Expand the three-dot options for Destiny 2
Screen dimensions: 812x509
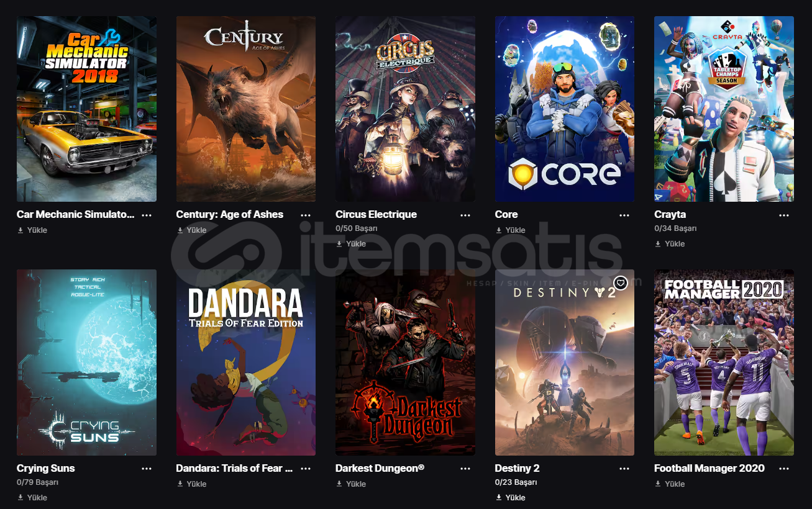pos(624,469)
